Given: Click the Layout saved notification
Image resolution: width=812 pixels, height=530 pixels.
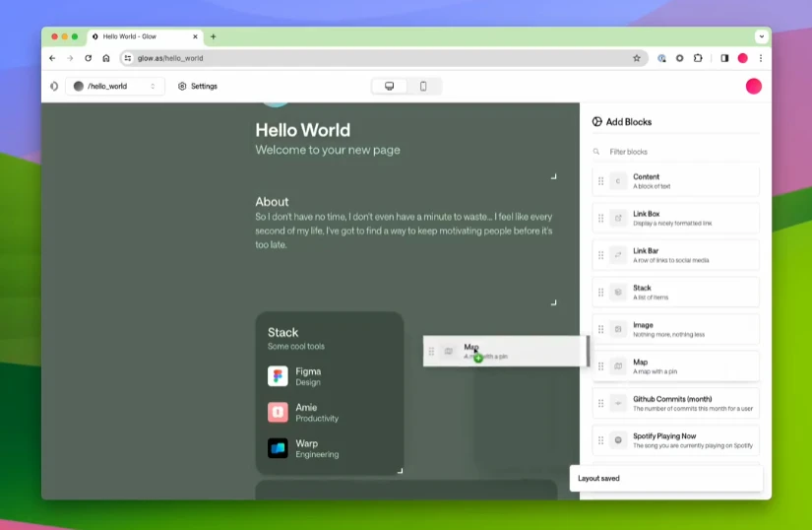Looking at the screenshot, I should tap(666, 478).
